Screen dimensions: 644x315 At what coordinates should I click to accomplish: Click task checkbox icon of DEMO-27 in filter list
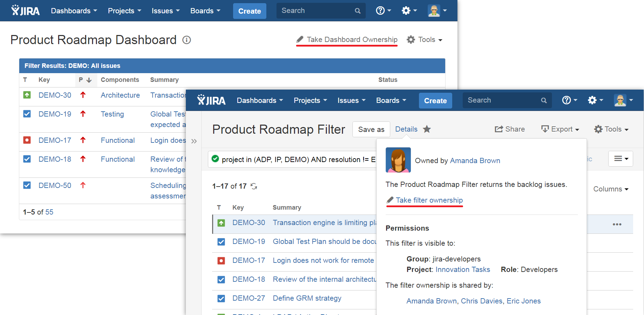click(221, 298)
